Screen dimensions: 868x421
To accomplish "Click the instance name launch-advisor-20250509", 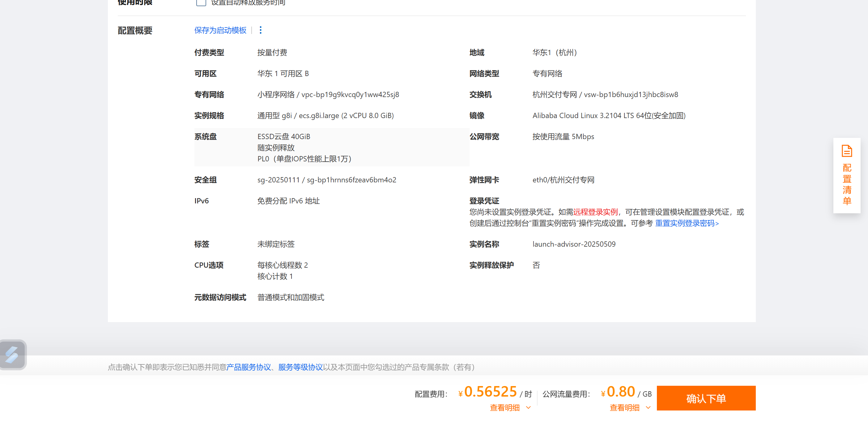I will pyautogui.click(x=573, y=244).
